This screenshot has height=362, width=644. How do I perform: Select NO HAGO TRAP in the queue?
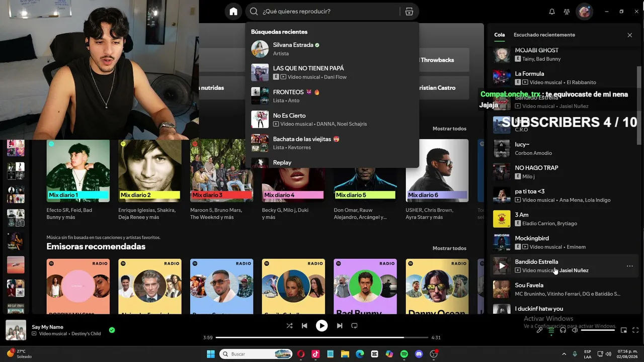(x=563, y=172)
